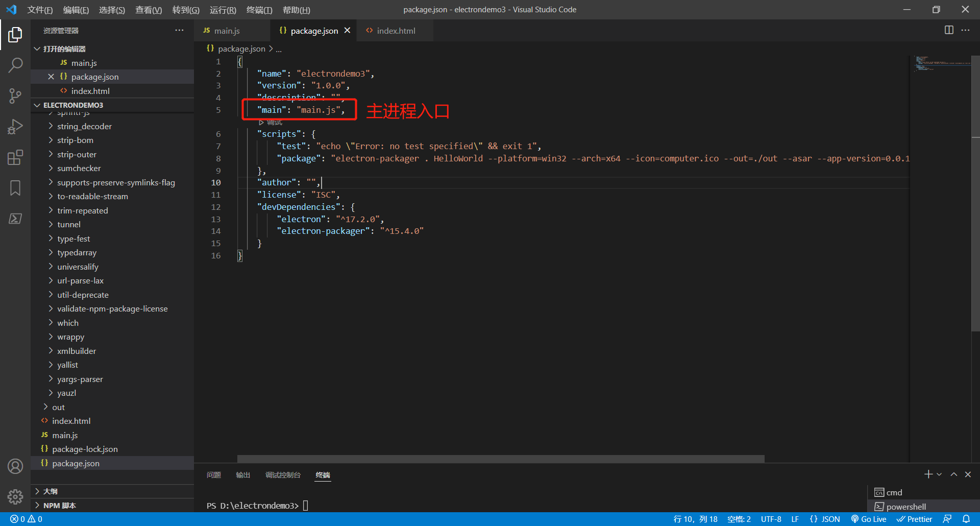Add a new terminal with plus icon

[x=928, y=474]
